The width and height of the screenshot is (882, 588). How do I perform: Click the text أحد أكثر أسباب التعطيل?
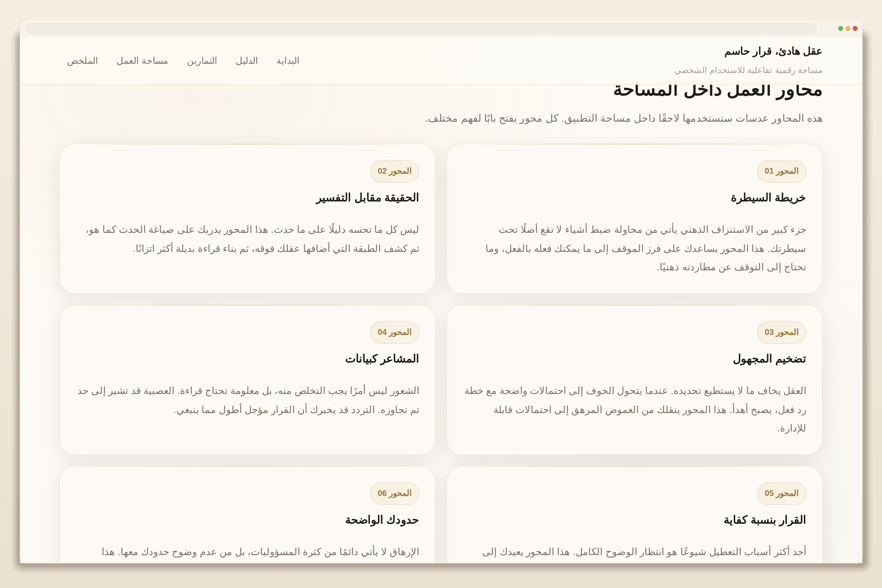point(644,552)
